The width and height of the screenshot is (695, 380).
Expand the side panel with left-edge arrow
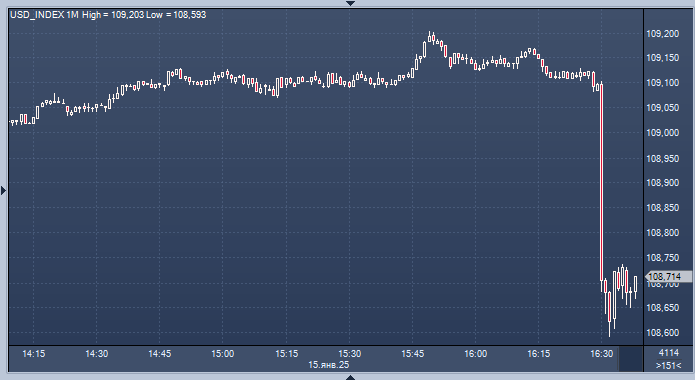tap(3, 191)
